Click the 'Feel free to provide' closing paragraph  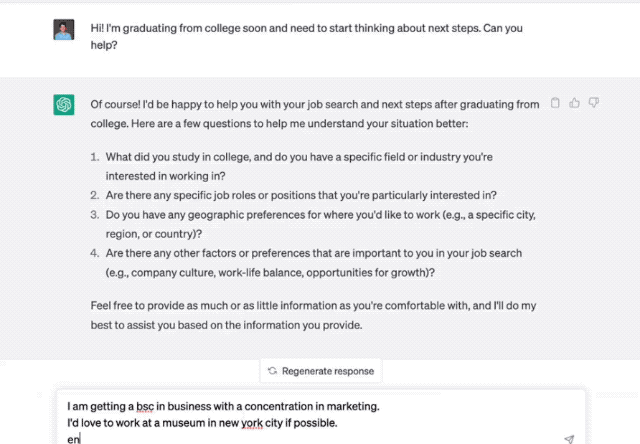(313, 315)
